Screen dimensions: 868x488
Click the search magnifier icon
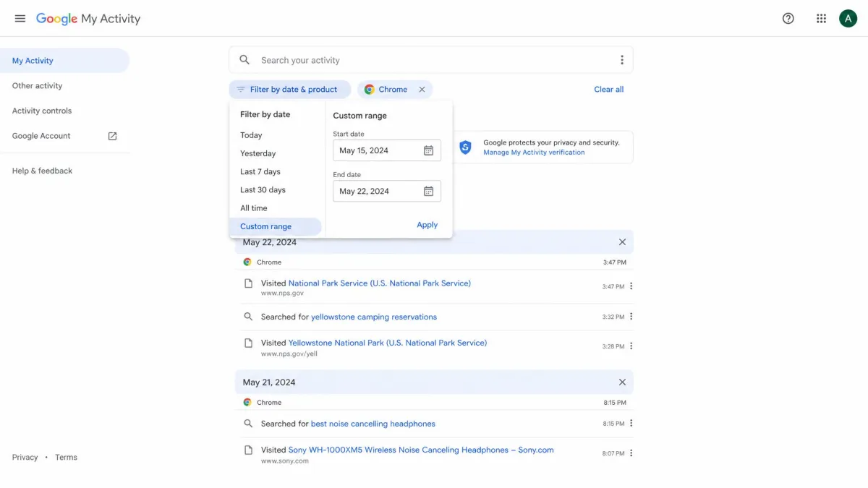click(x=245, y=60)
